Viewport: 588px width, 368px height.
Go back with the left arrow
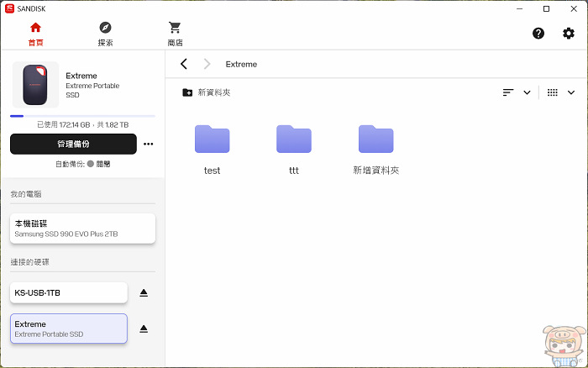[184, 64]
